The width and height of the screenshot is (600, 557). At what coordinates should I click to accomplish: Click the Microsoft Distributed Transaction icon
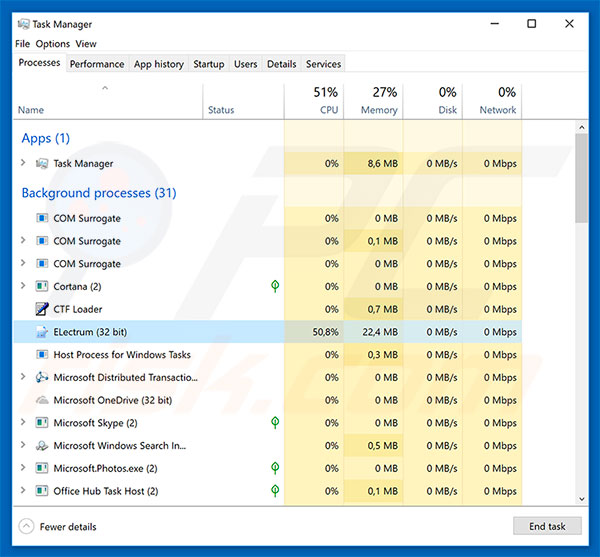click(42, 377)
